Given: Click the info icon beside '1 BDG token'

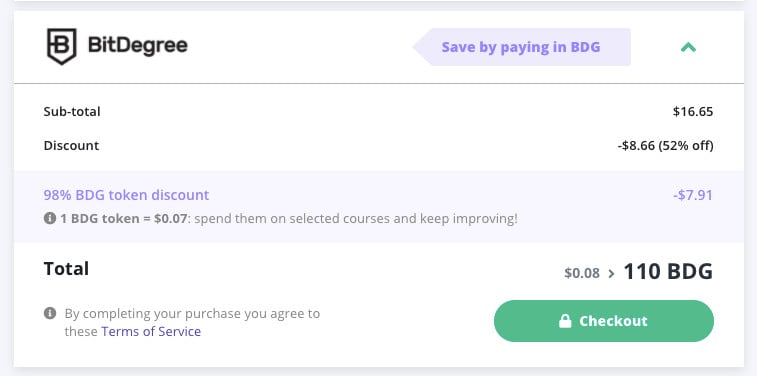Looking at the screenshot, I should (x=50, y=219).
